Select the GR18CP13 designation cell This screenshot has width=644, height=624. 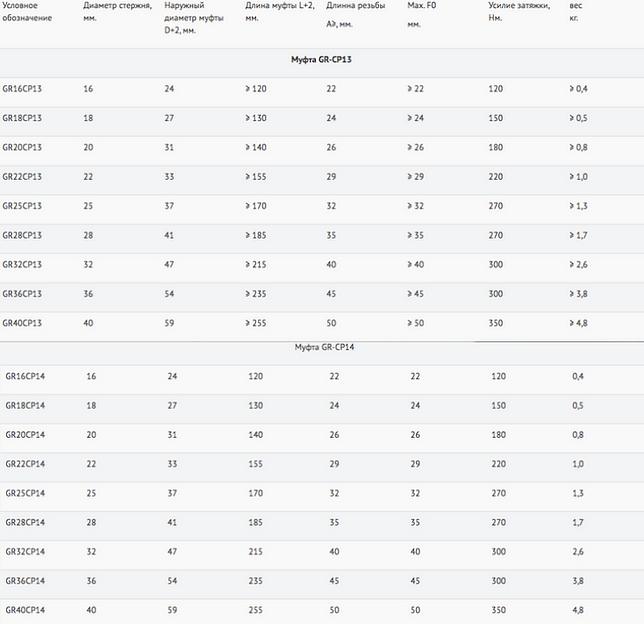[x=22, y=118]
